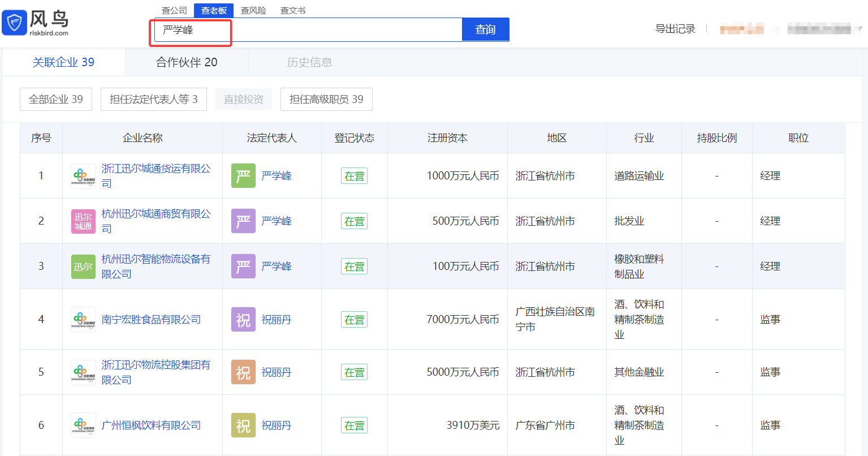
Task: Switch to the 查风险 search tab
Action: coord(253,10)
